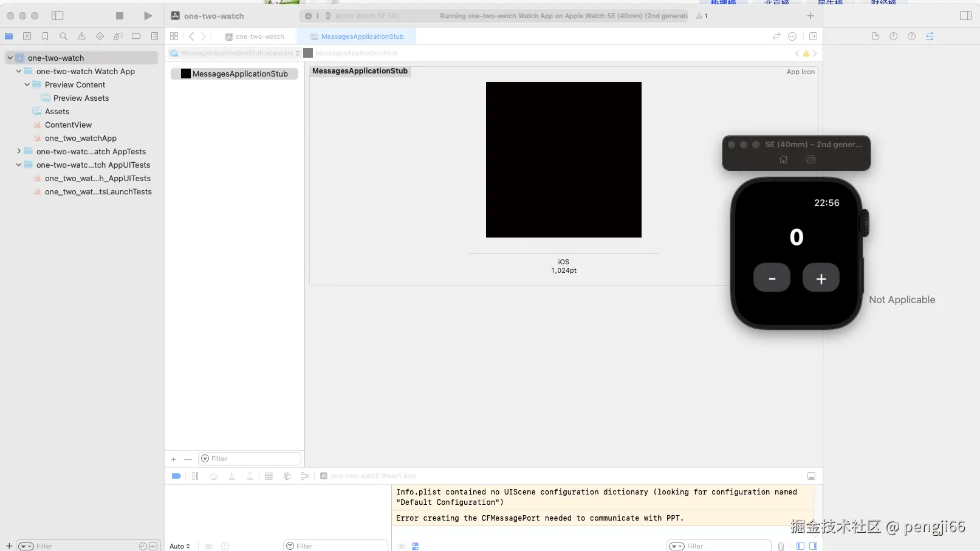The image size is (980, 551).
Task: Open the Debug navigator
Action: pyautogui.click(x=118, y=36)
